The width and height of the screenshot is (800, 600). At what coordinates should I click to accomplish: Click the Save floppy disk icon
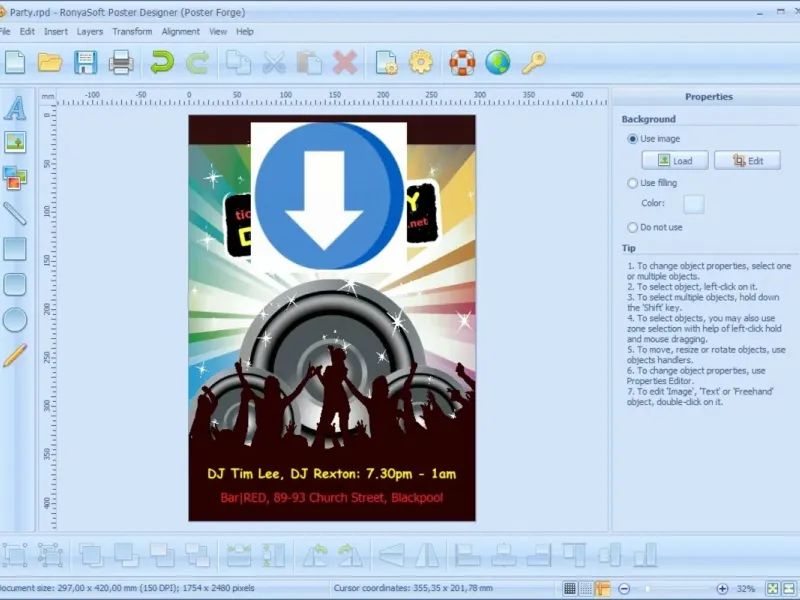click(85, 63)
